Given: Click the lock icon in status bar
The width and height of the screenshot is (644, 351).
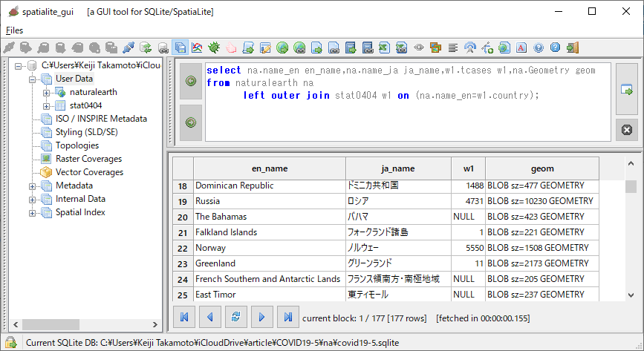Looking at the screenshot, I should point(10,342).
